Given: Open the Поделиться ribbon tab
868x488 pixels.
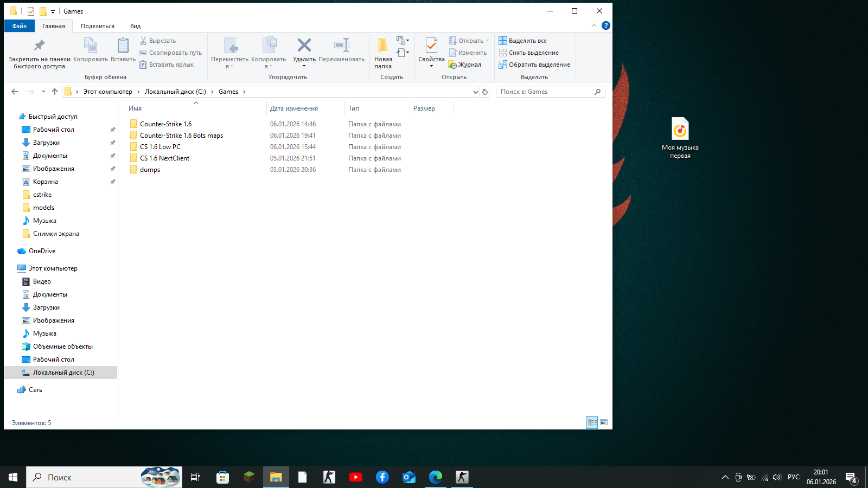Looking at the screenshot, I should (98, 26).
